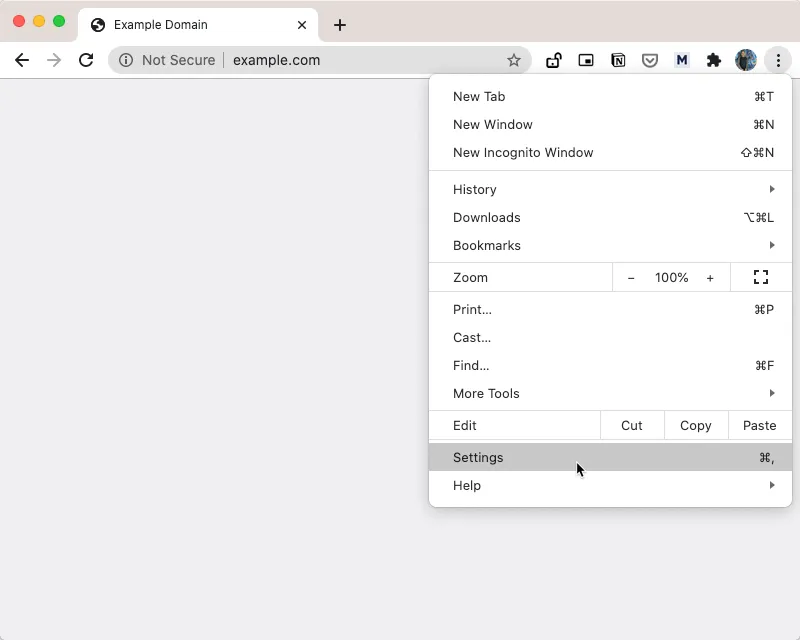Bookmark this page with the star icon
This screenshot has width=800, height=640.
click(514, 60)
